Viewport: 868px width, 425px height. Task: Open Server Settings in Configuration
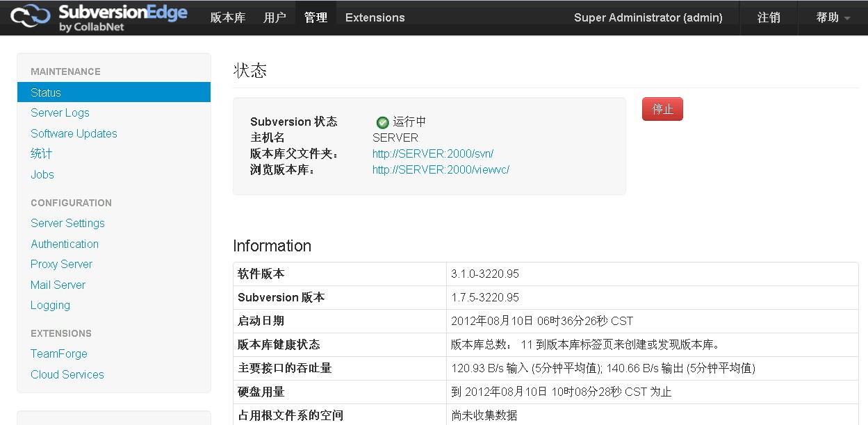pyautogui.click(x=67, y=223)
